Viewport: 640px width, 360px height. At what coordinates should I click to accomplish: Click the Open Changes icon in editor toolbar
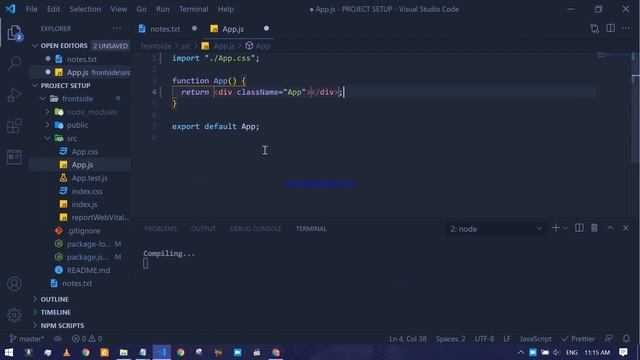click(x=595, y=29)
